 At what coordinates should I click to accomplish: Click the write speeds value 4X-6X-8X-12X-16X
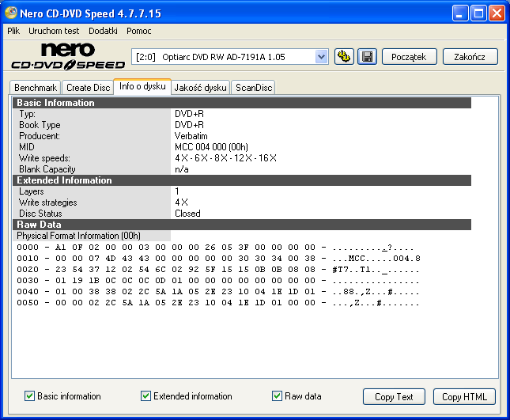click(x=225, y=158)
